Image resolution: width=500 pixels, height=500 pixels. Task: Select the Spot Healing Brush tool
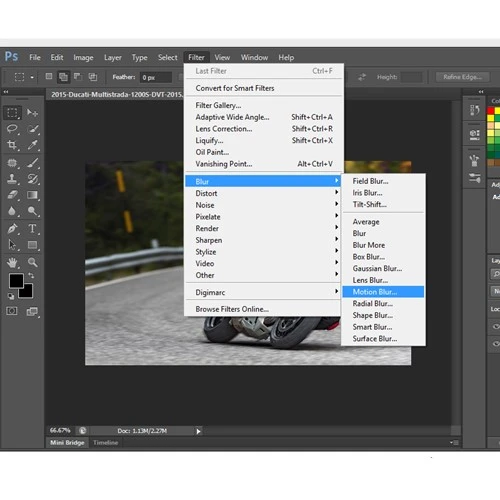(13, 163)
